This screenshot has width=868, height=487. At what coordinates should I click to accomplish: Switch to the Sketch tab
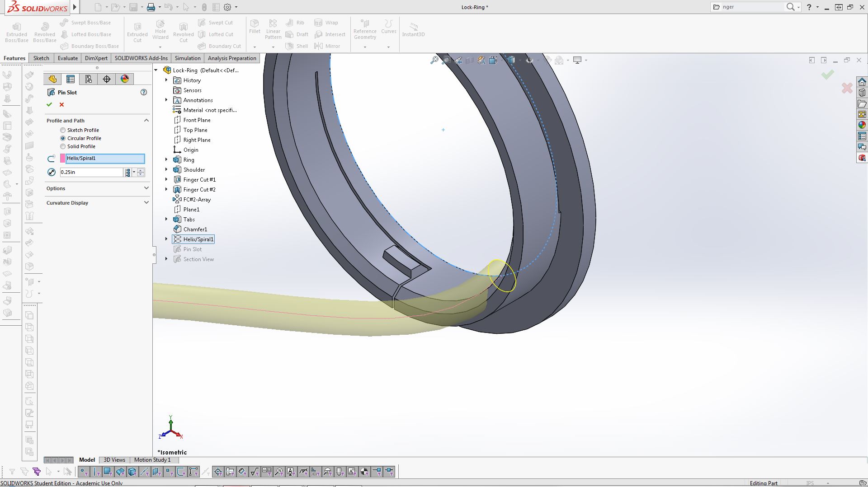pos(41,58)
